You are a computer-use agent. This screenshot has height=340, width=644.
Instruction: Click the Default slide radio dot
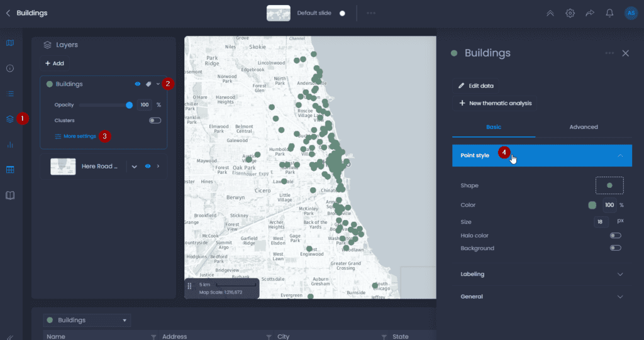point(342,13)
